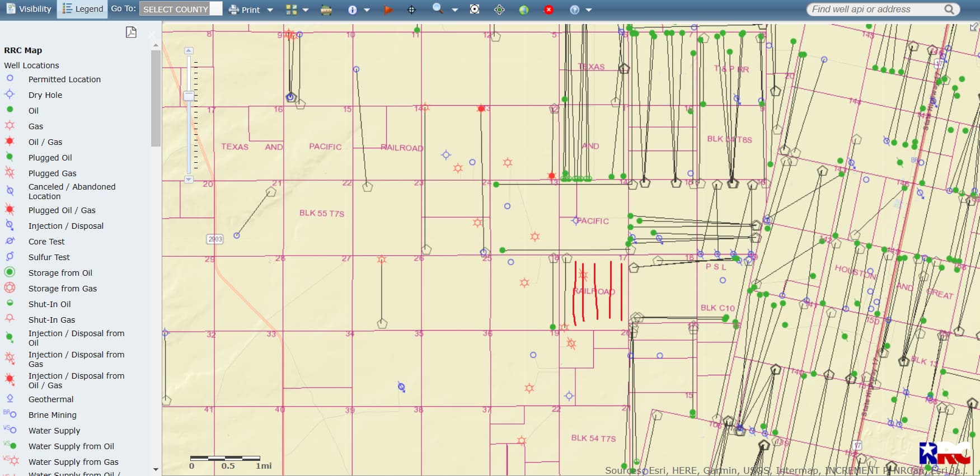Click the 'Oil / Gas' legend entry
980x476 pixels.
(45, 142)
